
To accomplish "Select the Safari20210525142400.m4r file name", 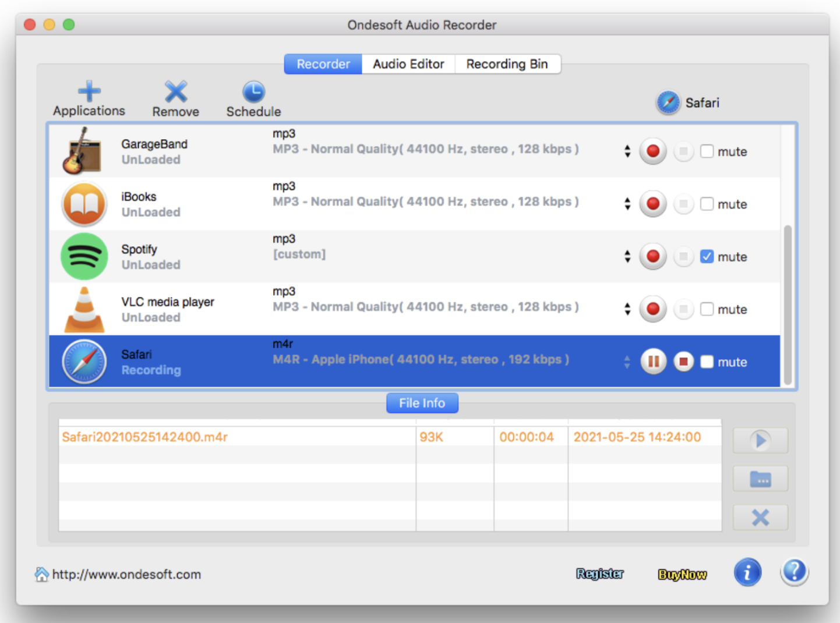I will (144, 437).
